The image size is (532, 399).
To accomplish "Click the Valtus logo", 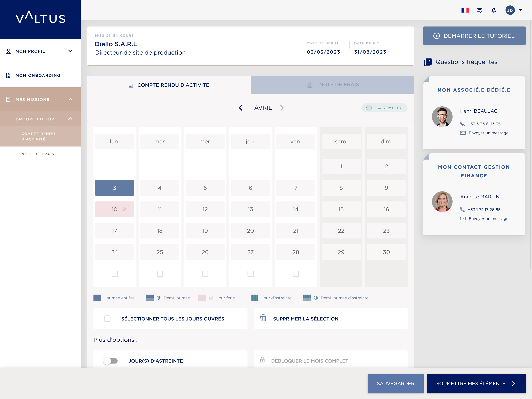I will click(x=40, y=17).
